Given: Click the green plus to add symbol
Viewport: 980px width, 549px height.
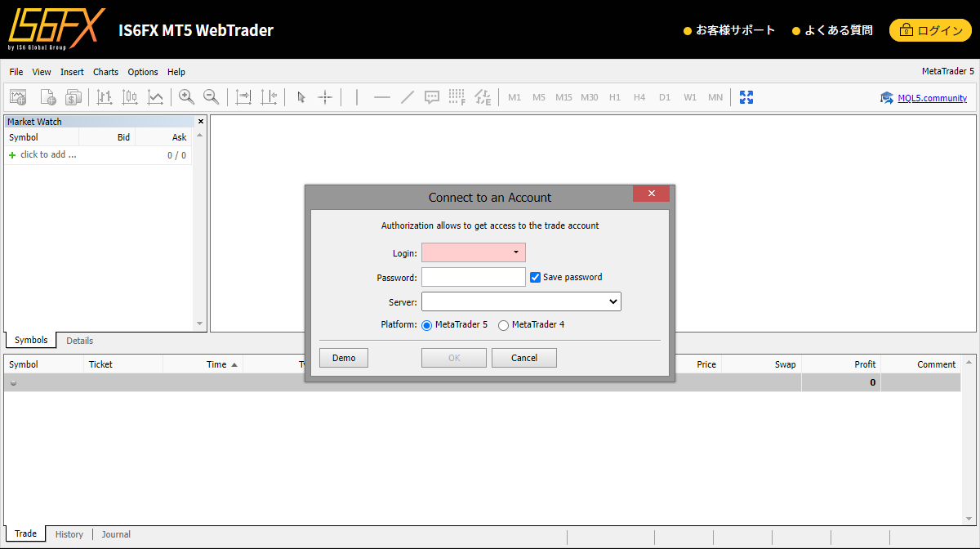Looking at the screenshot, I should (x=12, y=155).
